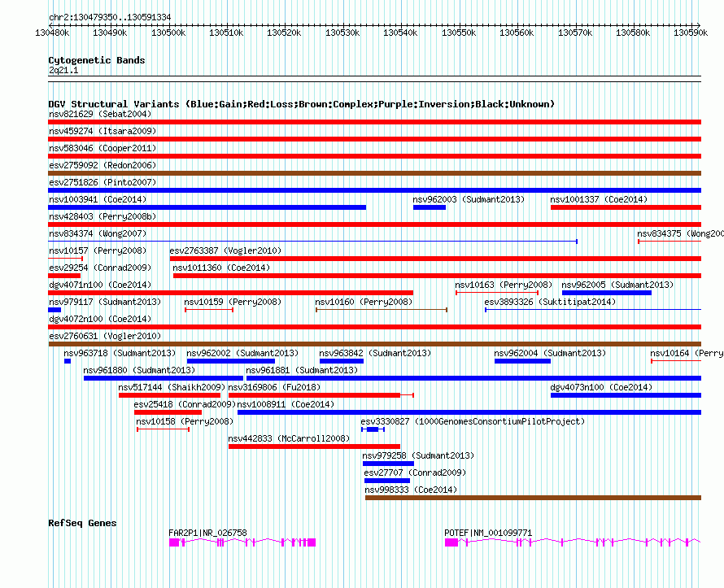Click the nsv961880 (Sudmant2013) label
The image size is (724, 588).
(139, 370)
